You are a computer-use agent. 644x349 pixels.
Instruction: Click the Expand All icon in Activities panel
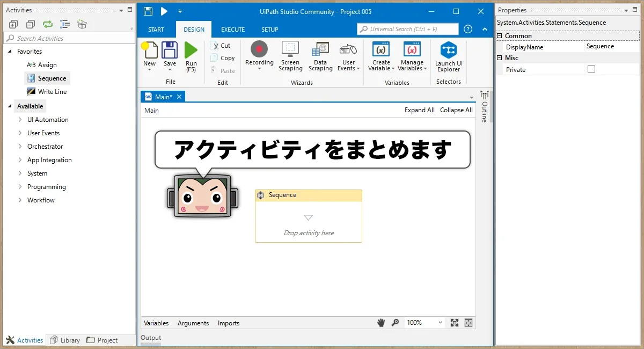(13, 24)
